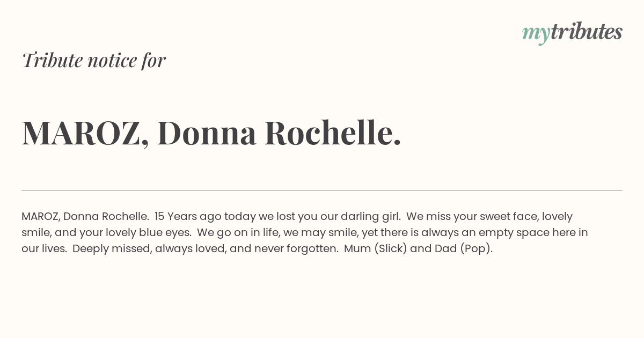Click the mytributes logo
This screenshot has height=338, width=644.
coord(572,33)
